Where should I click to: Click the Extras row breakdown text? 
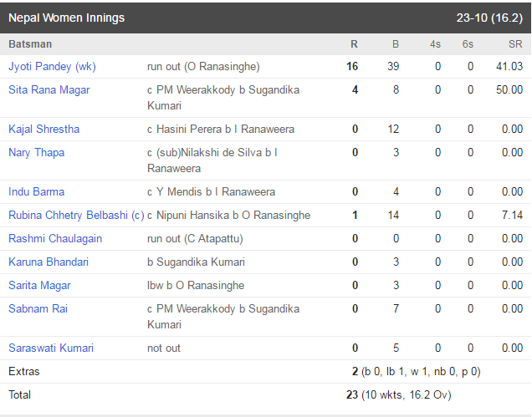coord(421,372)
